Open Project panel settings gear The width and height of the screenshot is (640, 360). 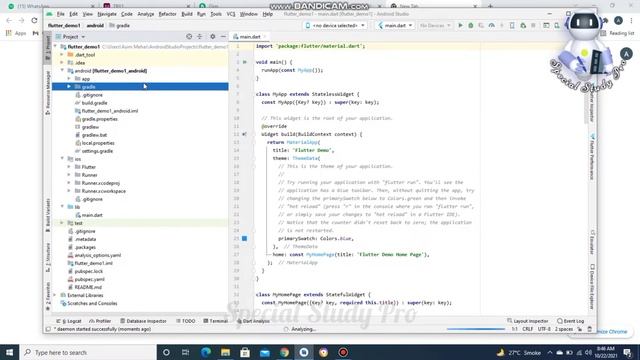click(x=212, y=36)
